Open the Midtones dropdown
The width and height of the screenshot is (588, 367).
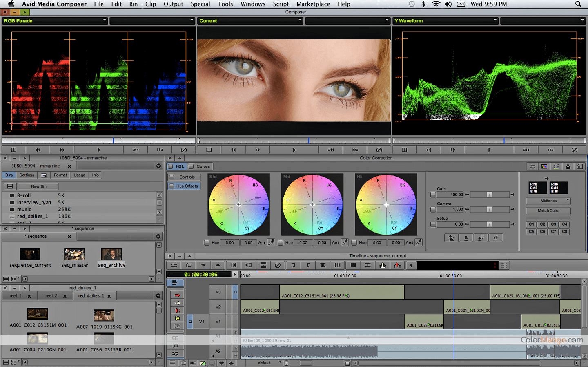(x=548, y=201)
